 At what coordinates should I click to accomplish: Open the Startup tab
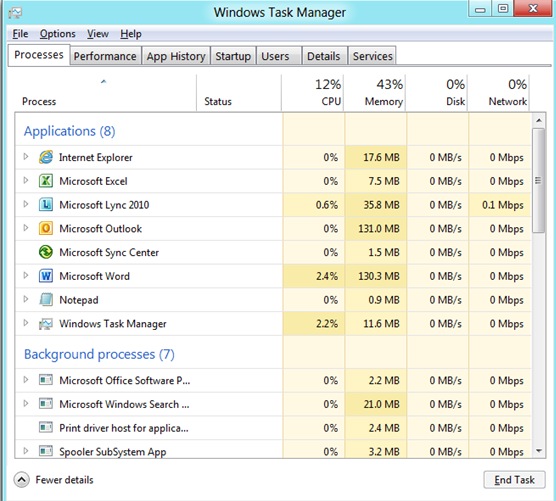tap(233, 56)
